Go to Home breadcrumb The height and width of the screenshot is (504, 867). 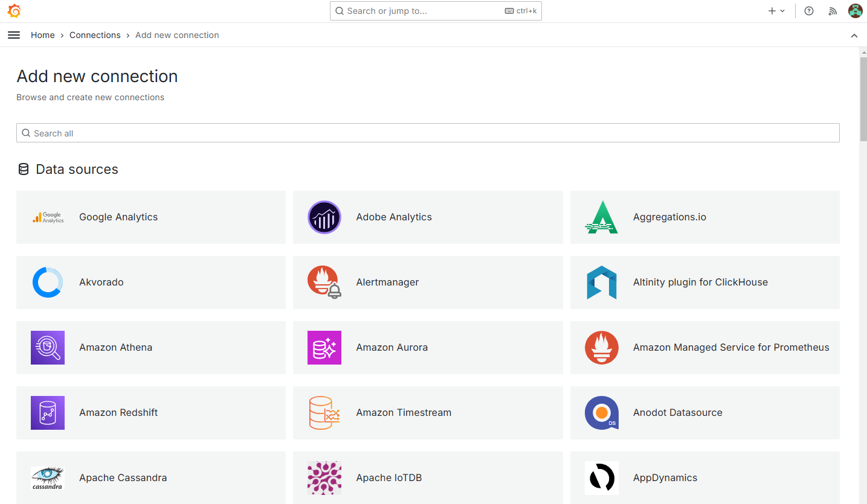pos(43,35)
